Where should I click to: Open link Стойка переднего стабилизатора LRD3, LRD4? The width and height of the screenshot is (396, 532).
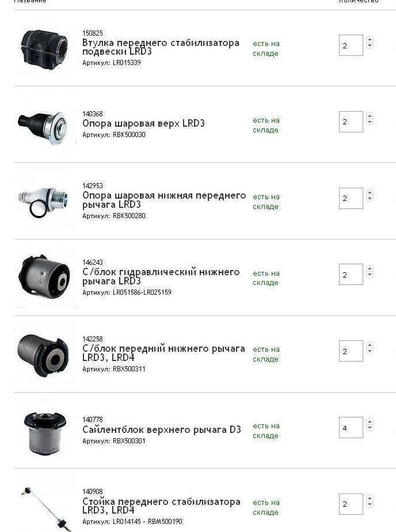point(161,506)
